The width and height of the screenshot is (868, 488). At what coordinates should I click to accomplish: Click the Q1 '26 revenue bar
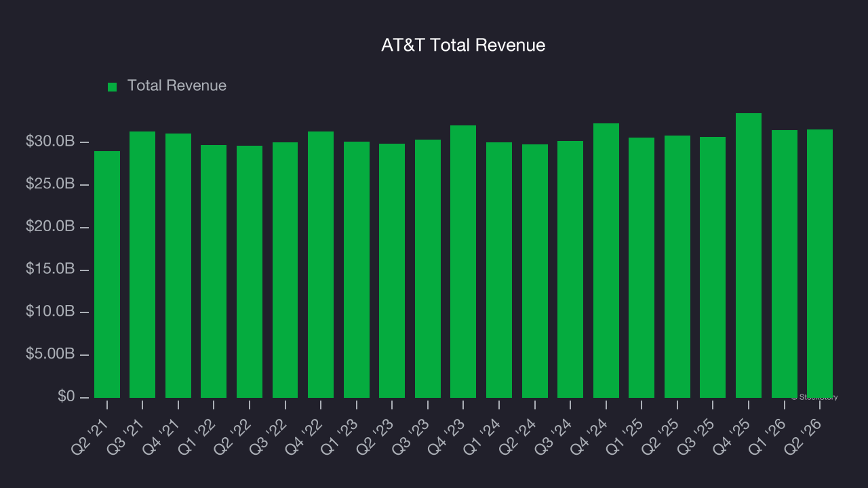[785, 264]
